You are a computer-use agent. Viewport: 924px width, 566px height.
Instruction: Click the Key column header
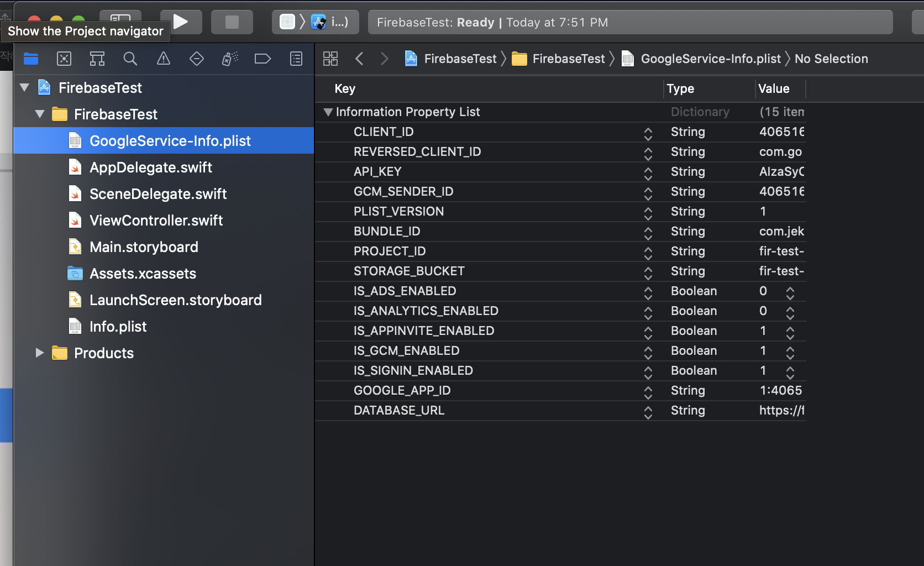click(489, 88)
